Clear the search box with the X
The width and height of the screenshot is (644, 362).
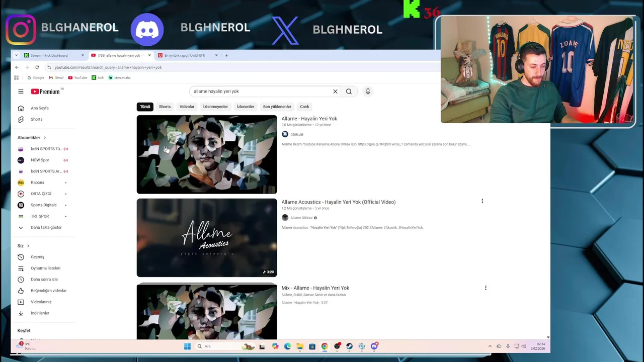pos(335,92)
